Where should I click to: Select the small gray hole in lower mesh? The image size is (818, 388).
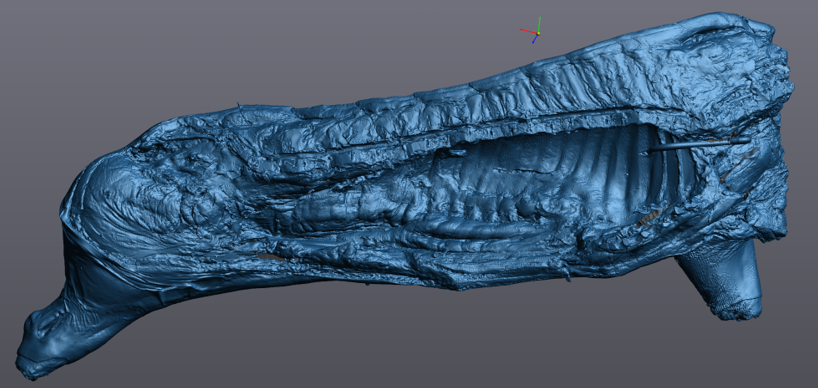click(271, 257)
